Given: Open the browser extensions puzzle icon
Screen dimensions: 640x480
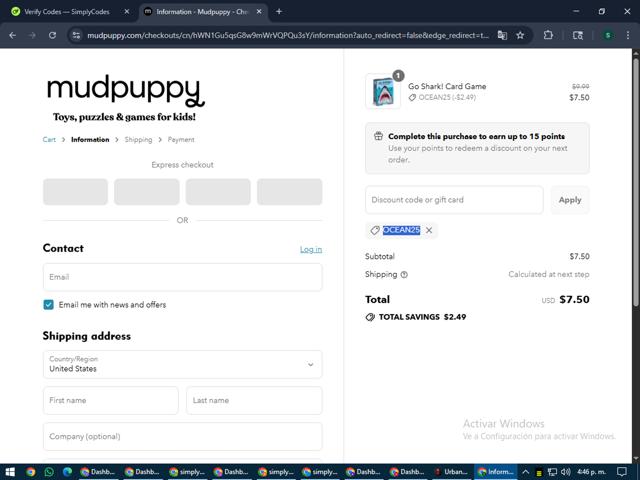Looking at the screenshot, I should (548, 36).
